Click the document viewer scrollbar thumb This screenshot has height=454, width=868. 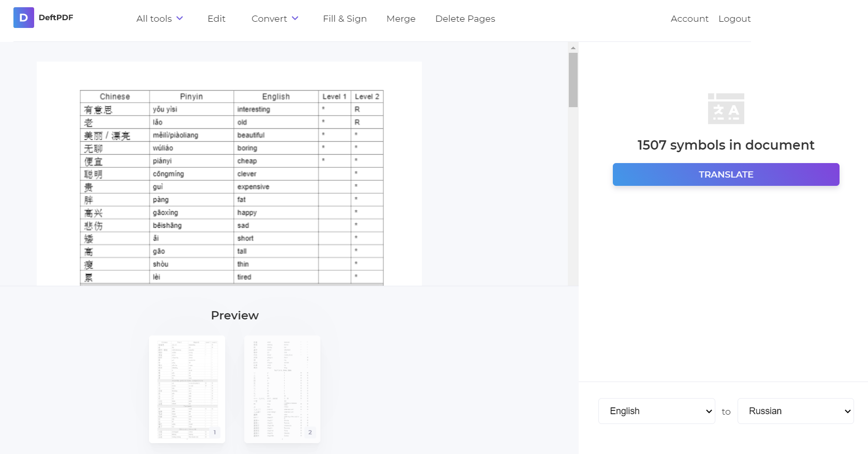point(573,80)
